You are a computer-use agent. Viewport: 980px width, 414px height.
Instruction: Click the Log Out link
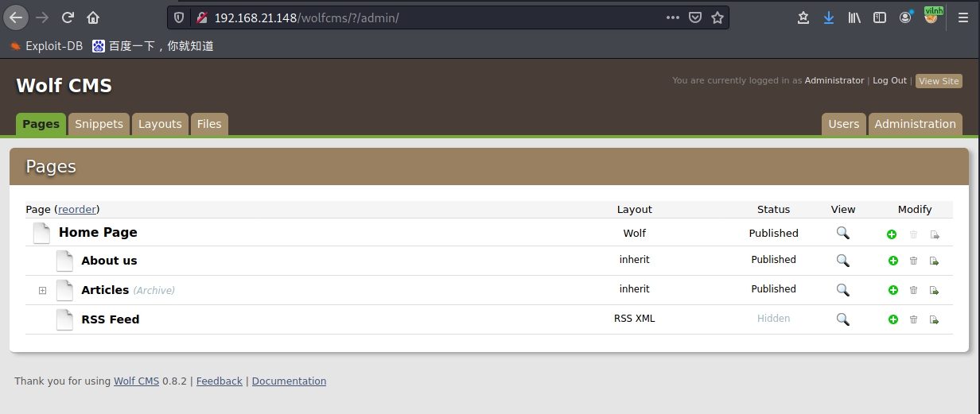889,80
